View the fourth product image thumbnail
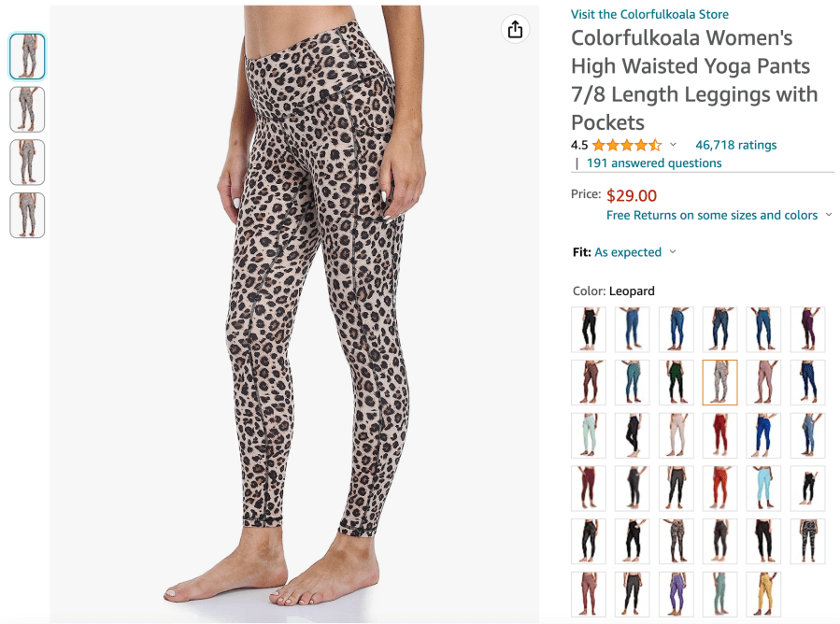Screen dimensions: 840x624 (x=27, y=215)
